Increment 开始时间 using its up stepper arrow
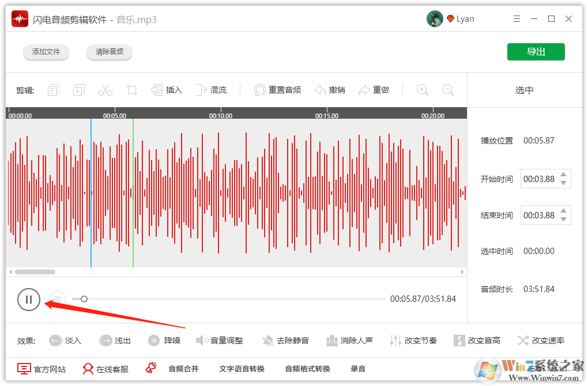 [564, 175]
